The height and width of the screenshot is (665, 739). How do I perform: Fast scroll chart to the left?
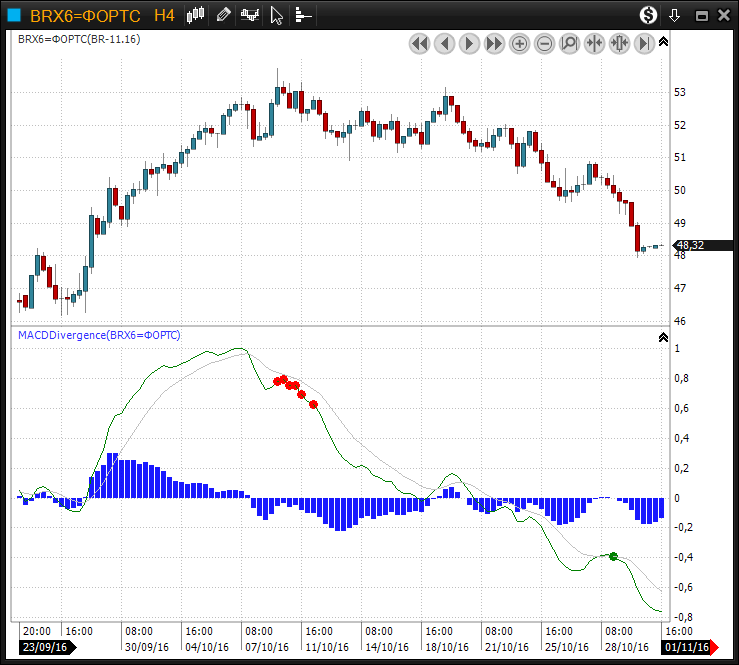[419, 43]
